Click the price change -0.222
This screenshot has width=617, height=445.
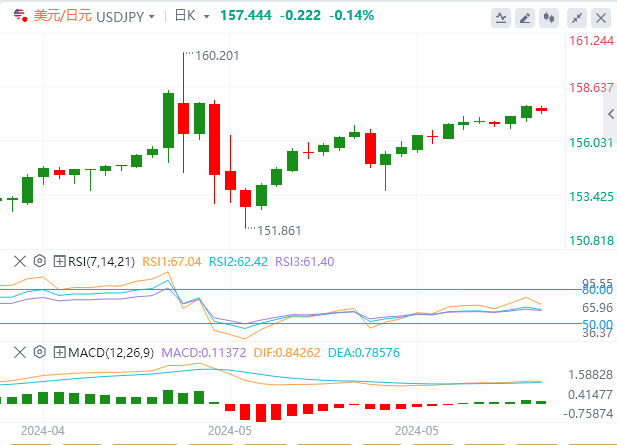pyautogui.click(x=300, y=15)
